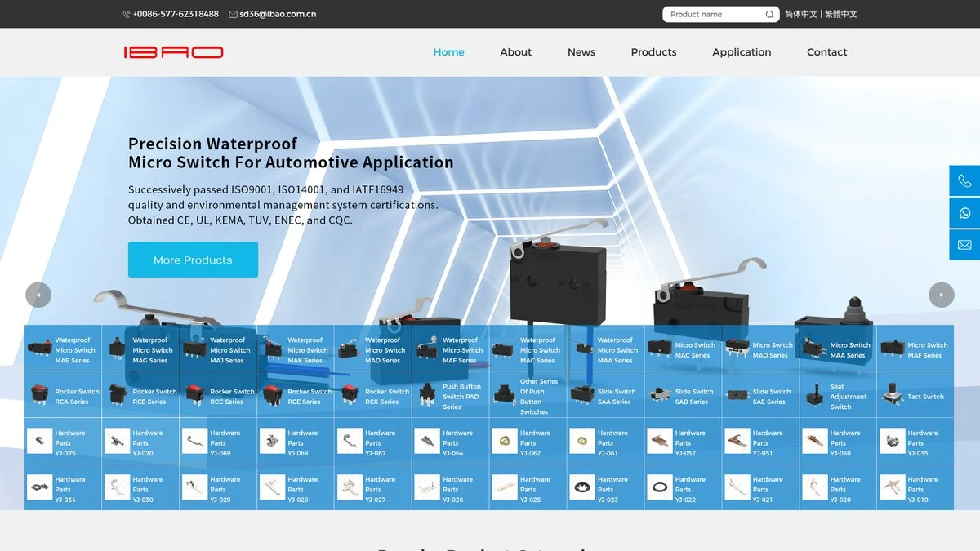The height and width of the screenshot is (551, 980).
Task: Open the News menu item
Action: pos(581,52)
